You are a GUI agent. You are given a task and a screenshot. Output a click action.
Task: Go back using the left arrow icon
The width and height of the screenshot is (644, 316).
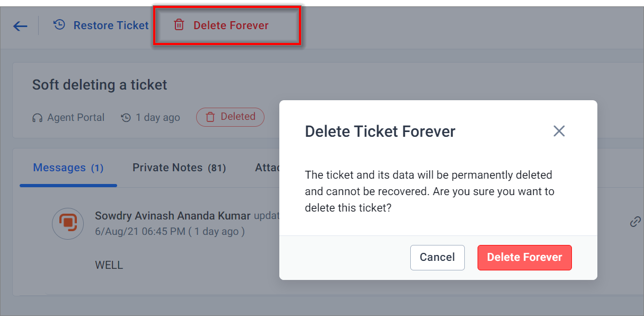click(20, 26)
